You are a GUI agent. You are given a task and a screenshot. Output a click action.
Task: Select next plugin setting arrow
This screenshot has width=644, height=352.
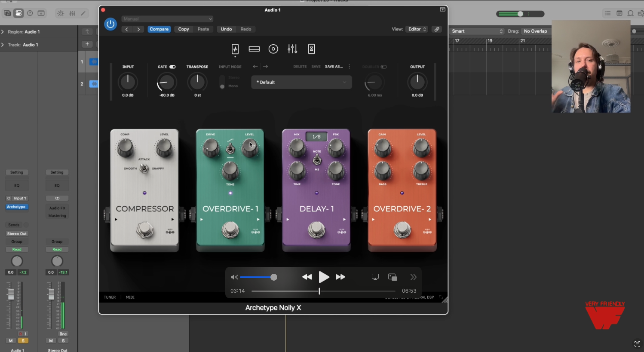pyautogui.click(x=138, y=29)
